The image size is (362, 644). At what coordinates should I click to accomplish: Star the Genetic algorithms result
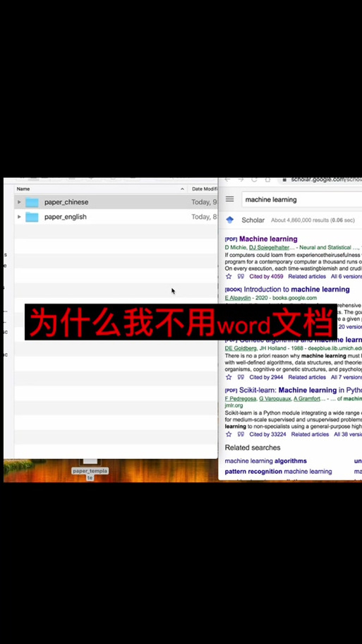click(229, 377)
